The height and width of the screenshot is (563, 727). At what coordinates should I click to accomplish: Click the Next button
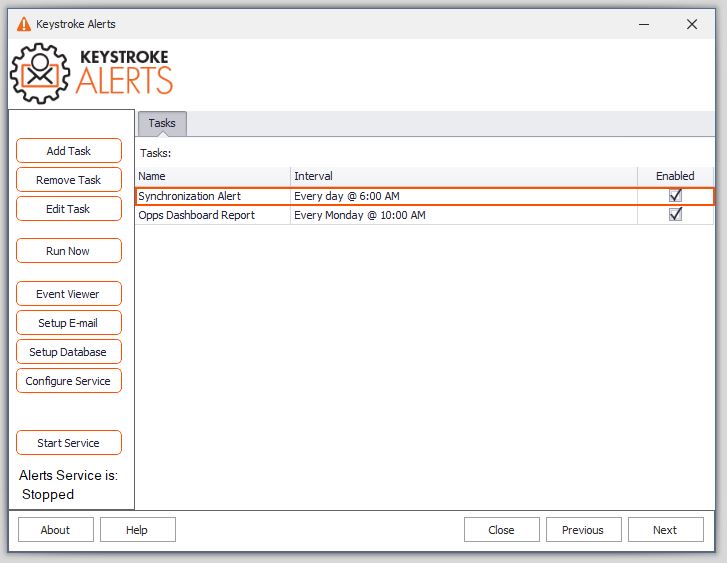pos(666,530)
